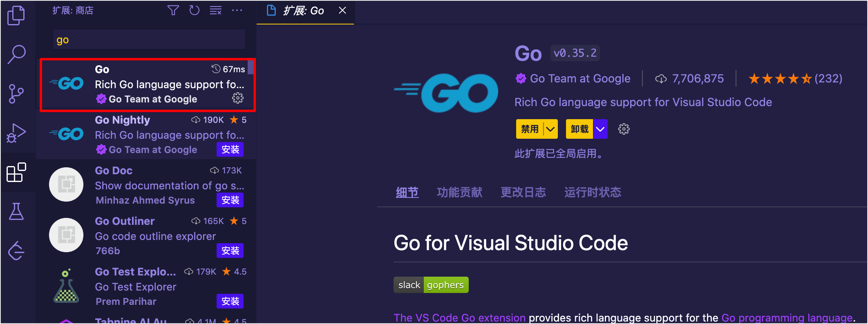Clear extensions search results
868x324 pixels.
(216, 11)
